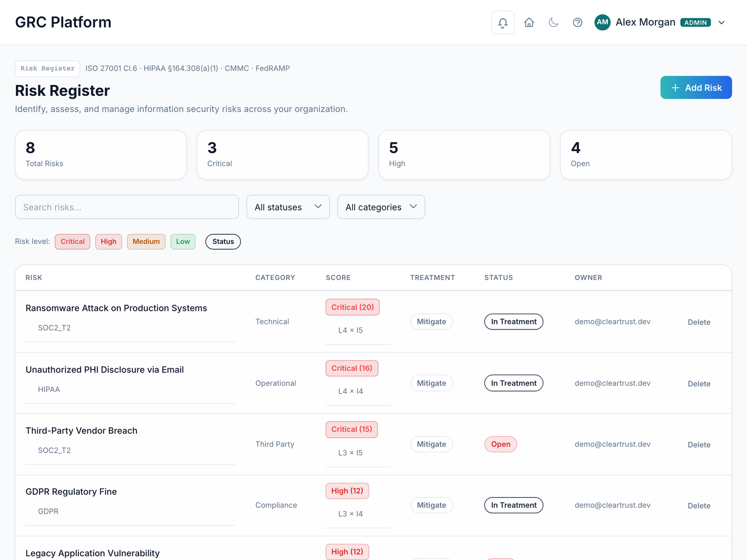
Task: Toggle the Medium risk level chip
Action: [146, 242]
